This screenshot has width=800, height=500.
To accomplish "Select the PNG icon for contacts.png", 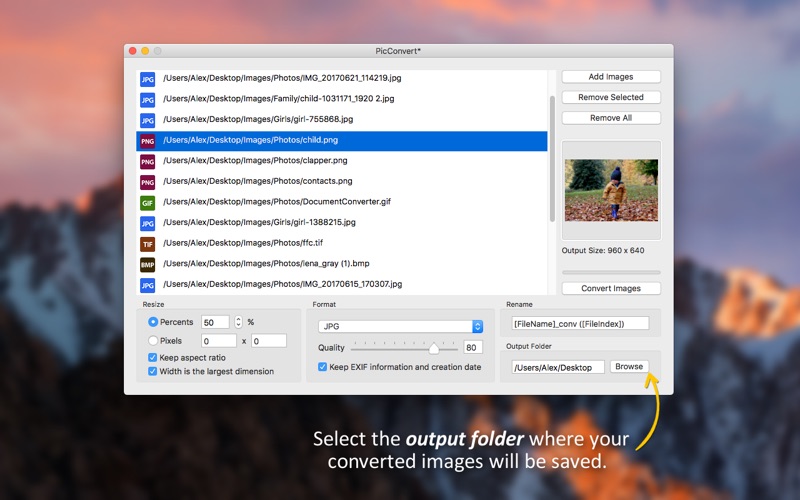I will [x=147, y=182].
